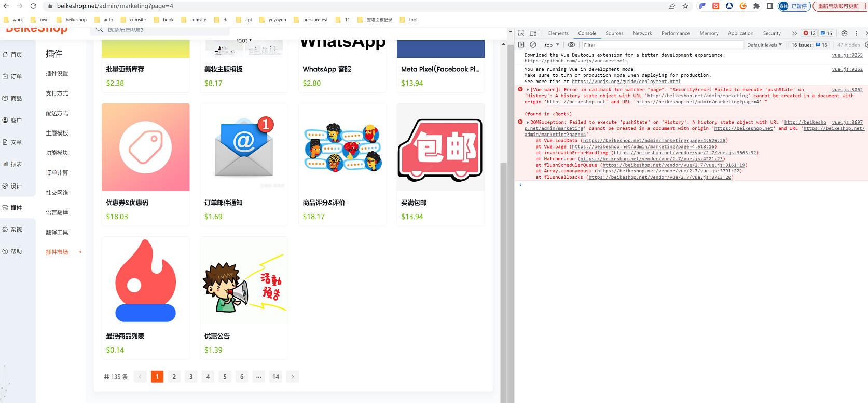Image resolution: width=868 pixels, height=403 pixels.
Task: Open 主题模板 in the plugin submenu
Action: (57, 133)
